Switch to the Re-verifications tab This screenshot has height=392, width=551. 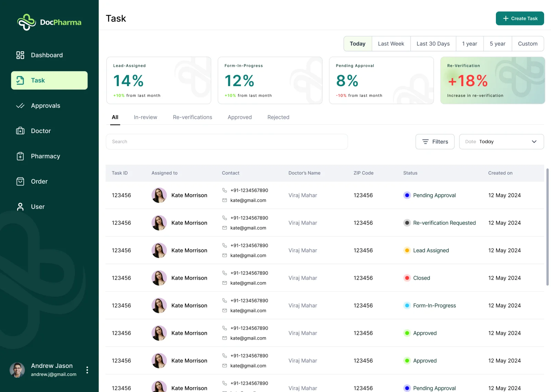(193, 117)
